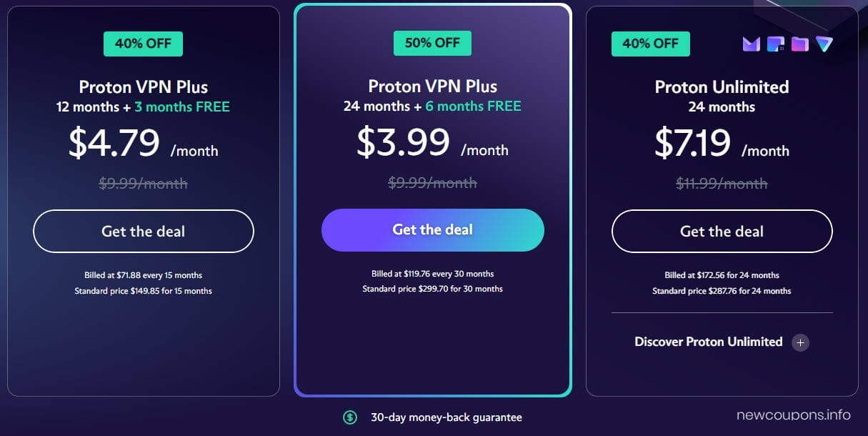This screenshot has width=868, height=436.
Task: Open the Discover Proton Unlimited link
Action: (709, 342)
